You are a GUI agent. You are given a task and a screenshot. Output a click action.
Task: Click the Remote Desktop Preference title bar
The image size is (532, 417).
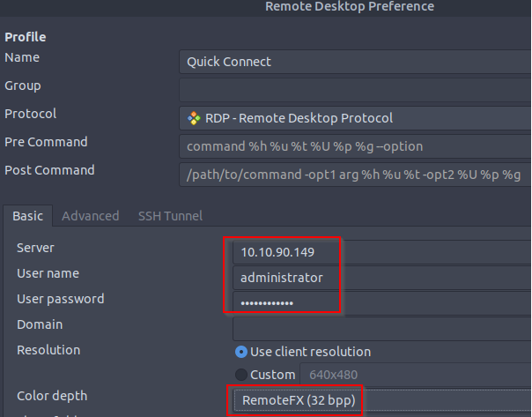coord(349,7)
